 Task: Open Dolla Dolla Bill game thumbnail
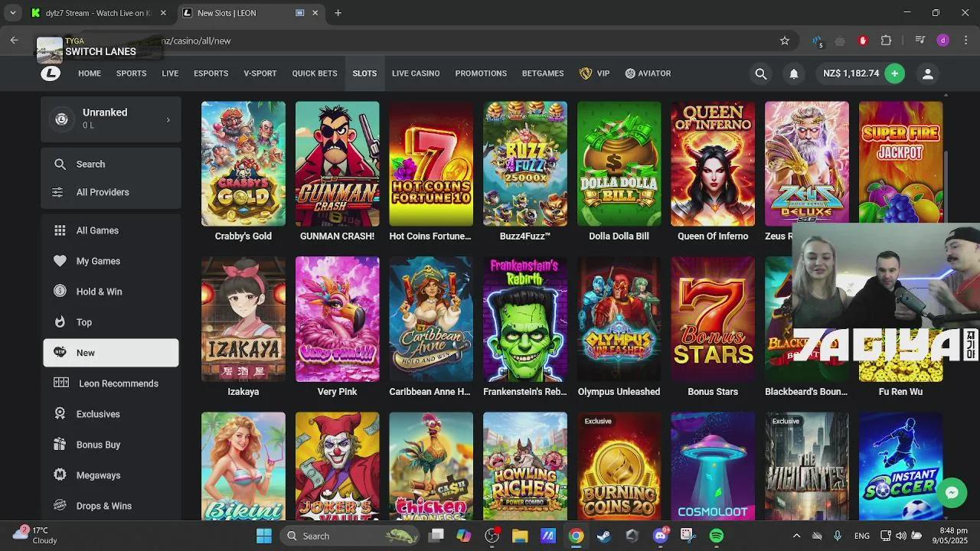pyautogui.click(x=619, y=164)
